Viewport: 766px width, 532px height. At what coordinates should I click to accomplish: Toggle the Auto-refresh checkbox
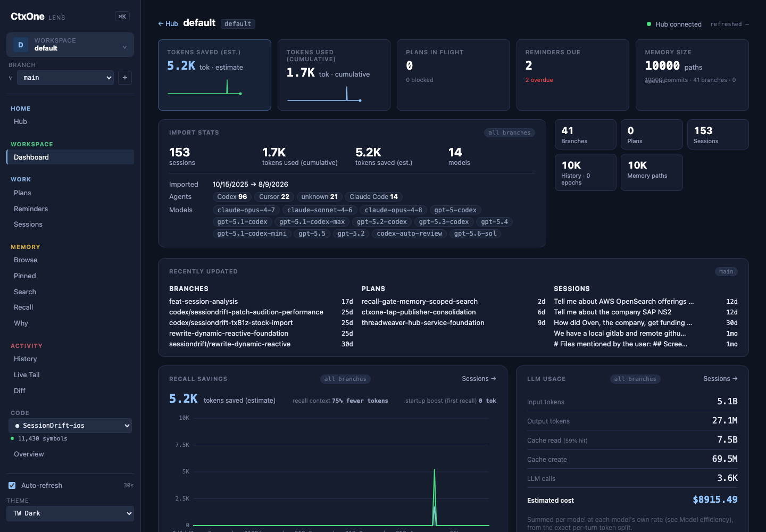(x=12, y=486)
